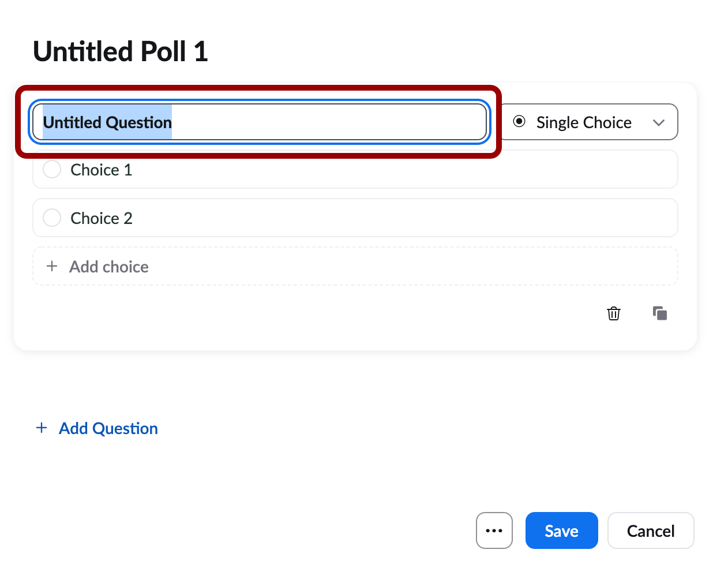Click the plus icon next to Add choice
This screenshot has height=583, width=728.
[x=52, y=266]
